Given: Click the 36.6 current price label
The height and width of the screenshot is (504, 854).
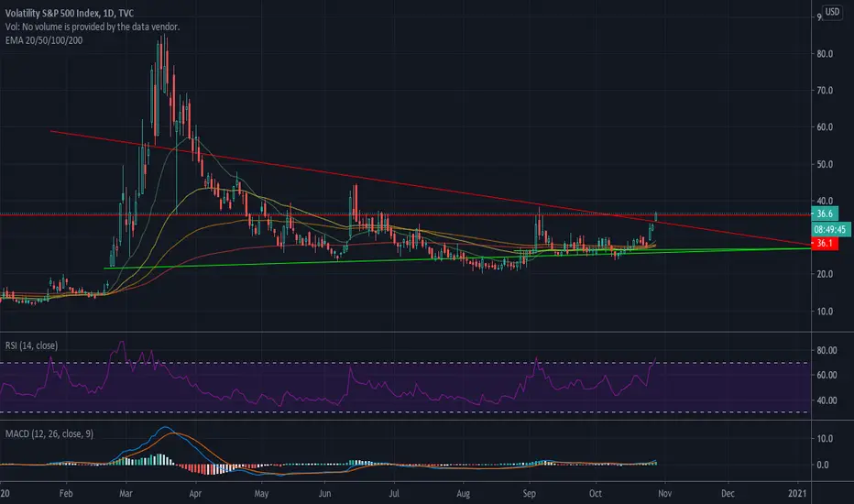Looking at the screenshot, I should 825,214.
